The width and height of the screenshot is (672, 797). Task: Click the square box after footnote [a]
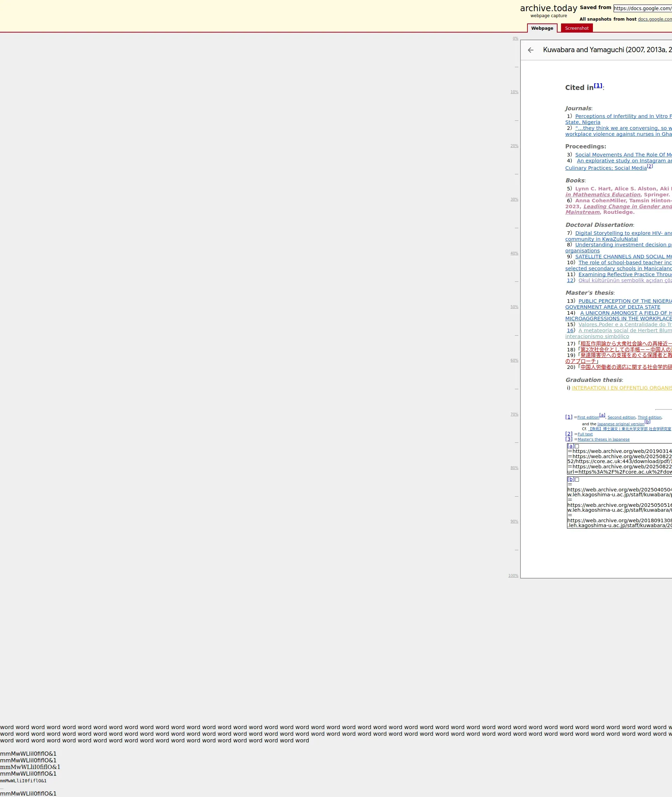point(577,446)
